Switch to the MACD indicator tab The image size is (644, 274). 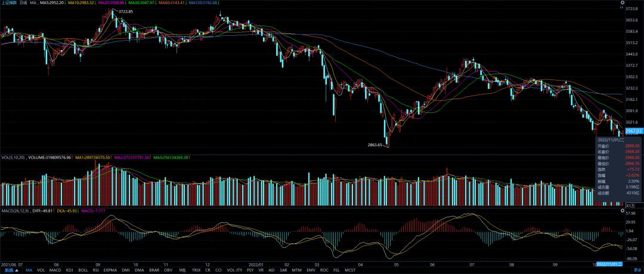coord(55,270)
